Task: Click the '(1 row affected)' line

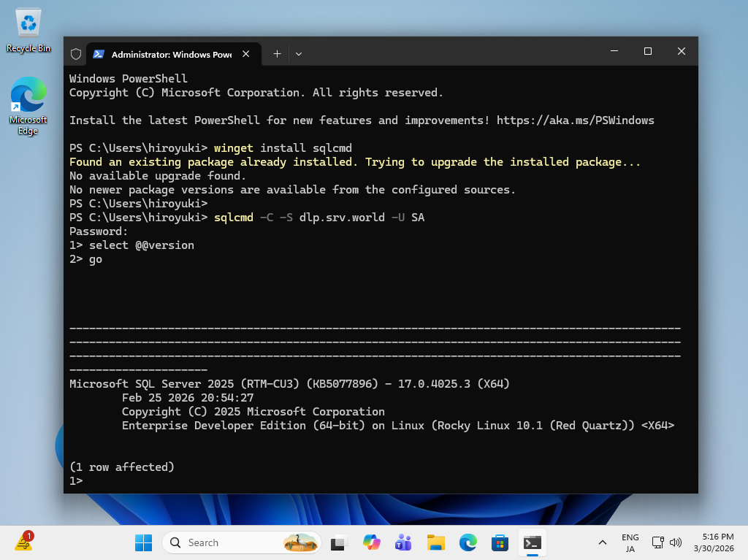Action: coord(122,467)
